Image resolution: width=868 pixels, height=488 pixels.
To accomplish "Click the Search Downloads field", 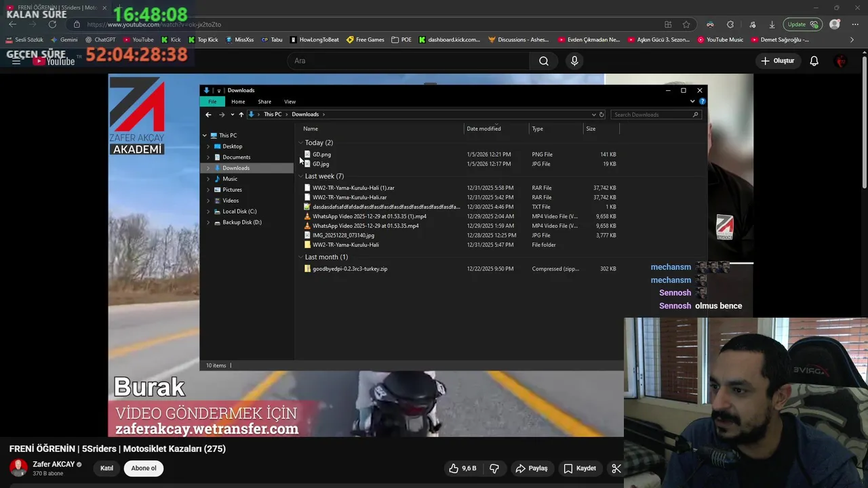I will tap(655, 115).
